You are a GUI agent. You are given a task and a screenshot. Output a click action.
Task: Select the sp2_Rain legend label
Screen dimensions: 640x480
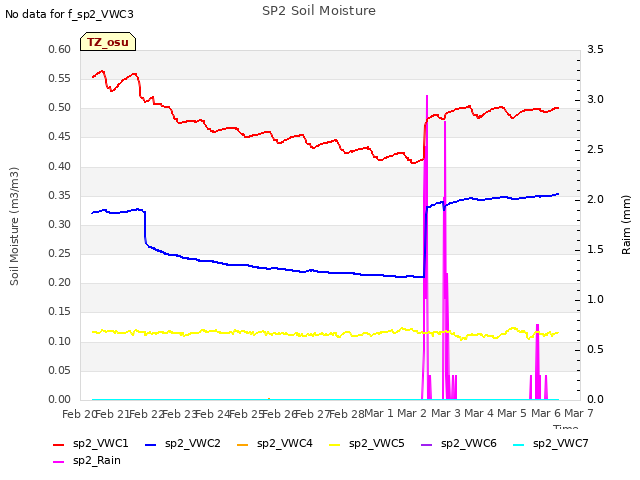(97, 461)
